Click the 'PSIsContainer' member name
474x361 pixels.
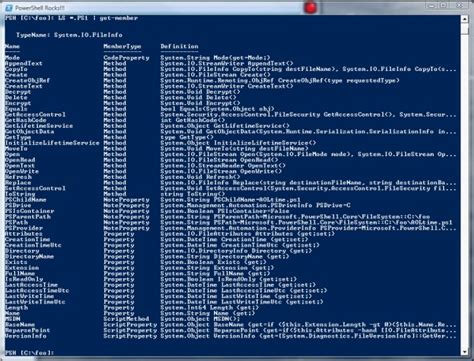click(29, 211)
